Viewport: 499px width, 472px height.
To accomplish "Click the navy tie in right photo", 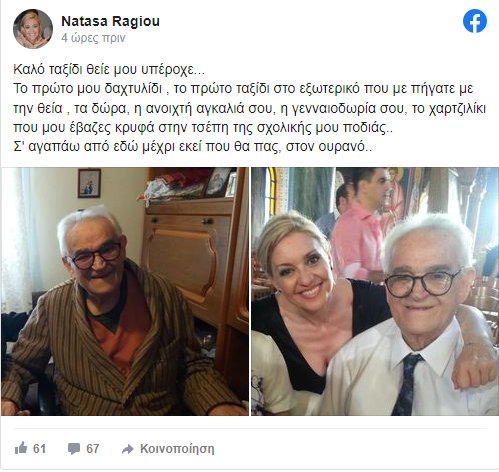I will click(408, 383).
